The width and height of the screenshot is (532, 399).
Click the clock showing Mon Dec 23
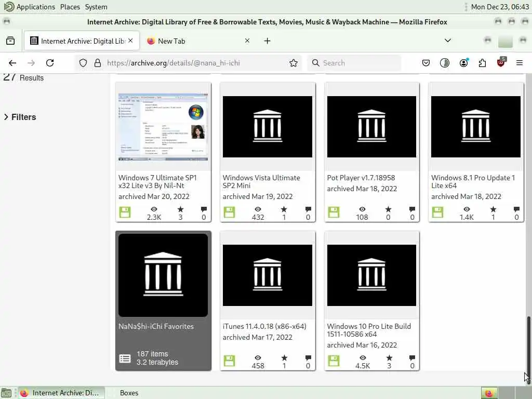(500, 7)
